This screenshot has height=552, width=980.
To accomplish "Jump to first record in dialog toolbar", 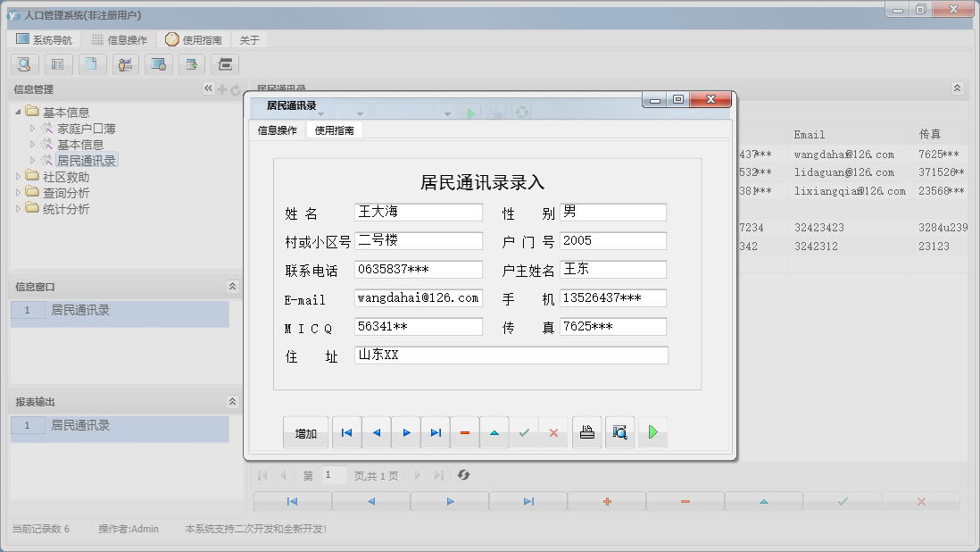I will click(x=346, y=433).
